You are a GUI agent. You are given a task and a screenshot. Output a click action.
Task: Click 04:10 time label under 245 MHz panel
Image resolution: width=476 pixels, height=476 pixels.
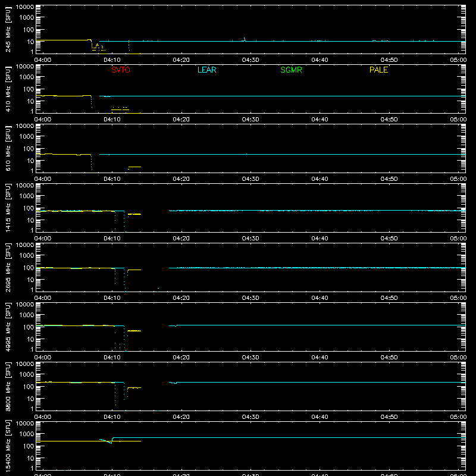[x=112, y=60]
